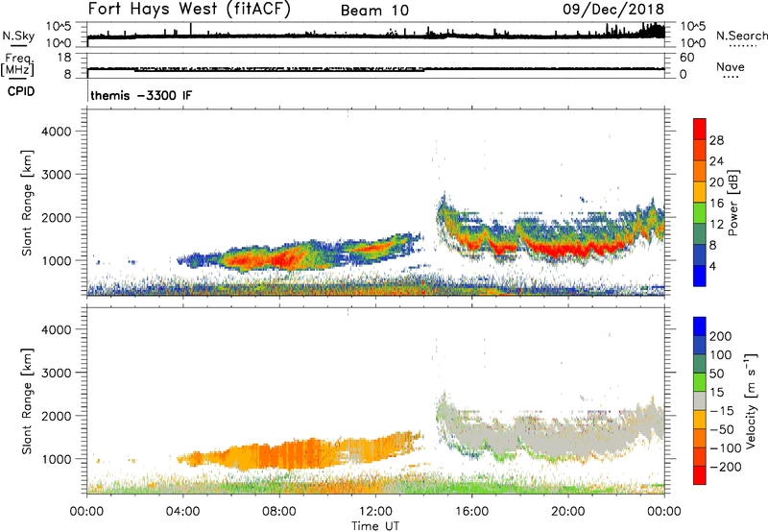Viewport: 768px width, 532px height.
Task: Click the '4000' tick on the power panel
Action: 57,132
